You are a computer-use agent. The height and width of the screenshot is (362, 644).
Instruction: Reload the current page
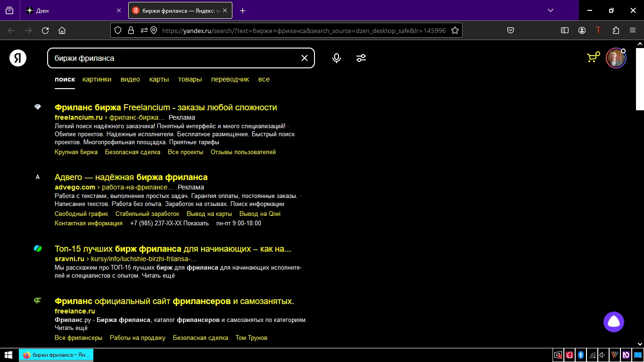[45, 30]
